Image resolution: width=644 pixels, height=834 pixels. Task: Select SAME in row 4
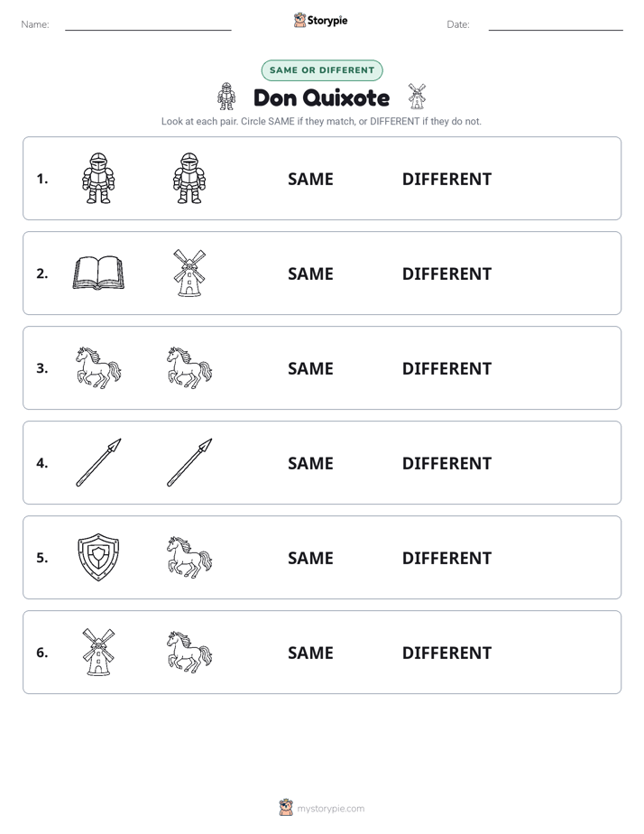pos(310,463)
